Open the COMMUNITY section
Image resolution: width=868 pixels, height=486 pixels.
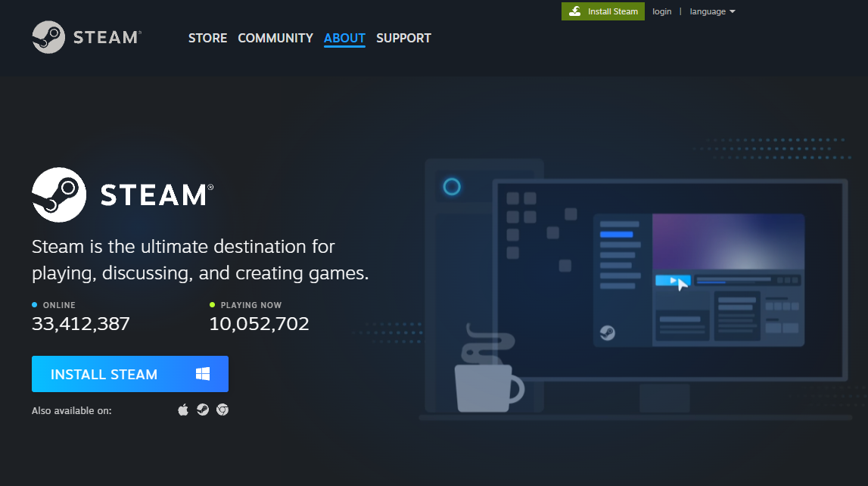[275, 38]
